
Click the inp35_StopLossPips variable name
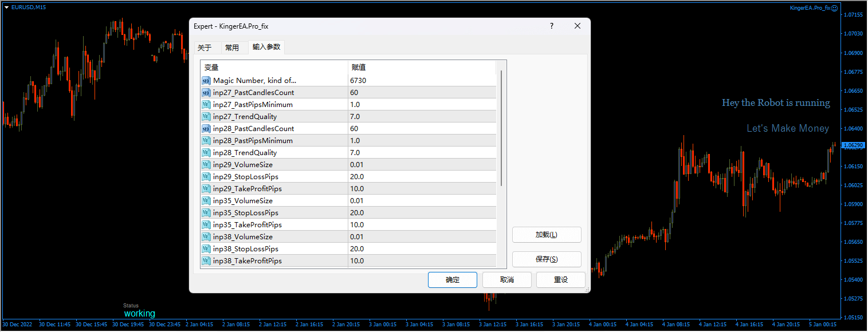click(246, 213)
